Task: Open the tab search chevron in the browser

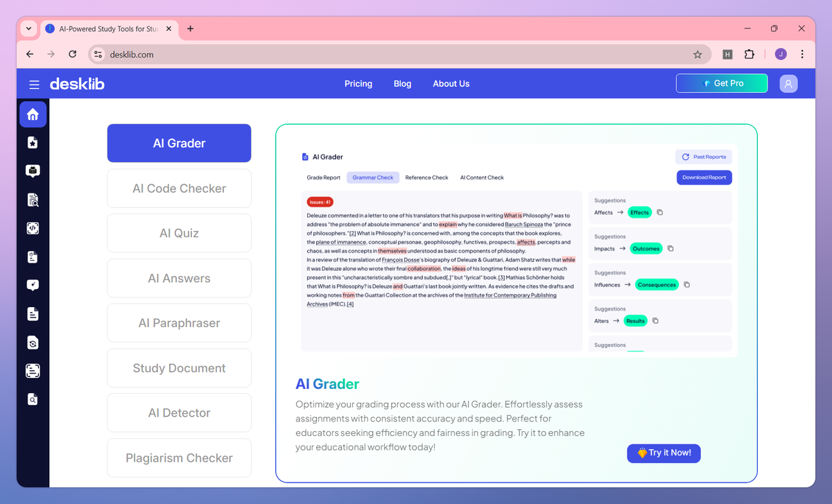Action: pyautogui.click(x=28, y=28)
